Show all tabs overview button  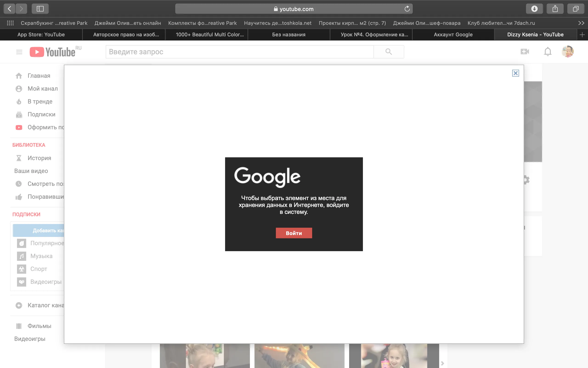click(x=576, y=9)
